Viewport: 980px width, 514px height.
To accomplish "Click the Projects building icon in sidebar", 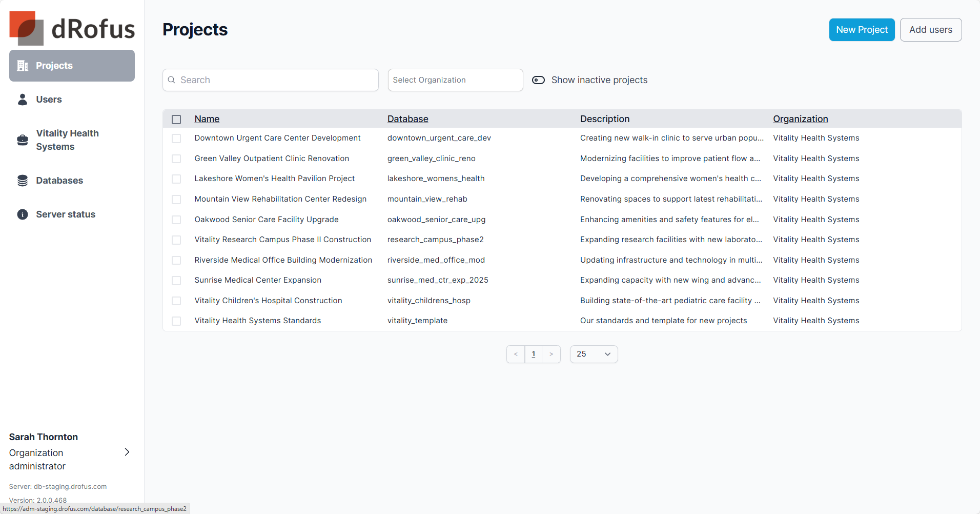I will [23, 66].
